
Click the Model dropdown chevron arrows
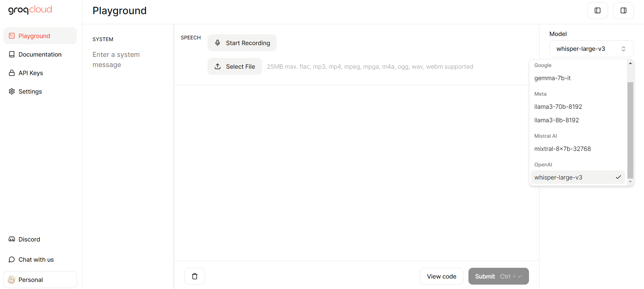point(623,49)
